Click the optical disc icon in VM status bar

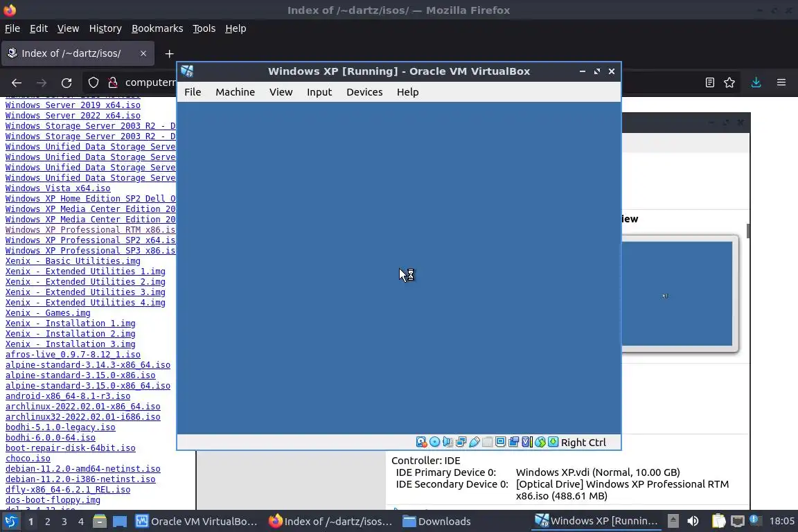pyautogui.click(x=434, y=442)
